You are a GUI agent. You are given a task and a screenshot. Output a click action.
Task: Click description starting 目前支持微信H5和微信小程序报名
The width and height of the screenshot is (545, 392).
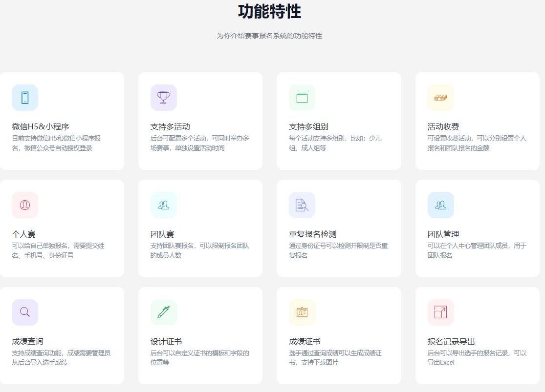tap(56, 143)
